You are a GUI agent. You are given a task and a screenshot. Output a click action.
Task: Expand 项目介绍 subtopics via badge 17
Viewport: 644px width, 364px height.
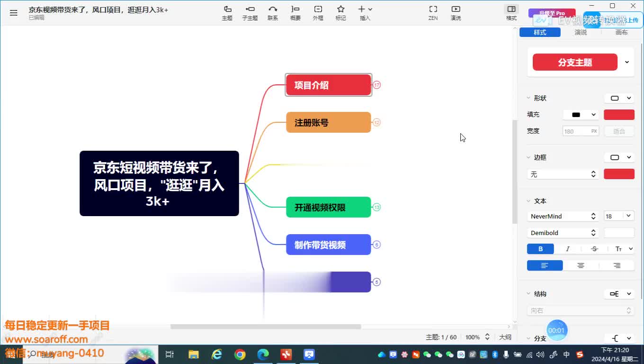click(x=377, y=85)
